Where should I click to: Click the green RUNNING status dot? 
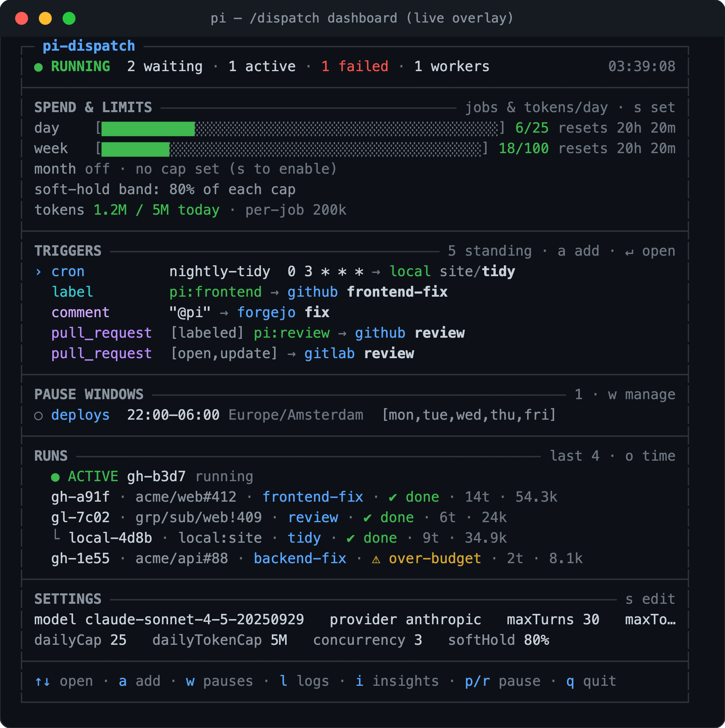tap(39, 68)
